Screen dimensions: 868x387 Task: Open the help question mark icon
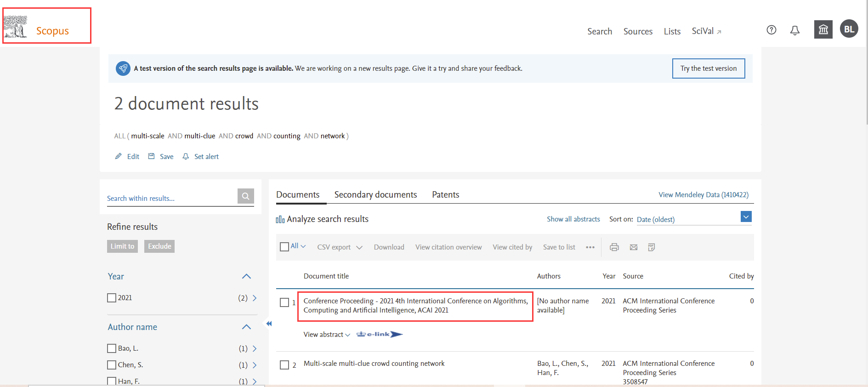(x=772, y=30)
